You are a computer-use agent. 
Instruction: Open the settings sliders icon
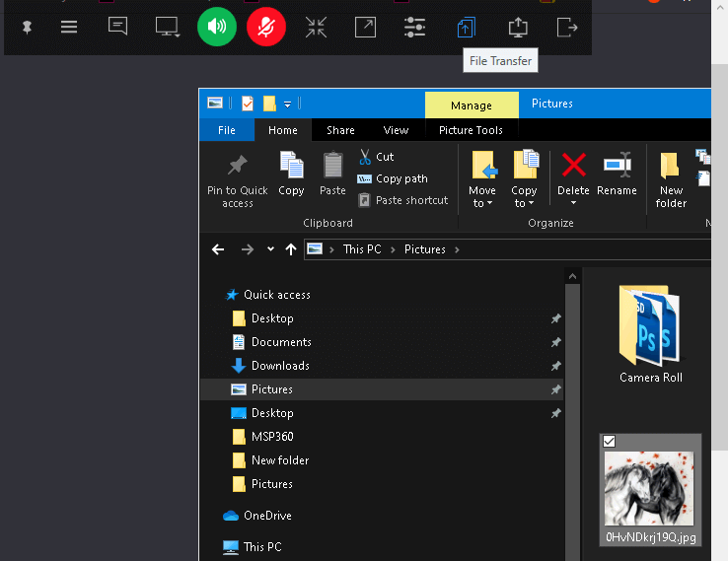click(415, 28)
